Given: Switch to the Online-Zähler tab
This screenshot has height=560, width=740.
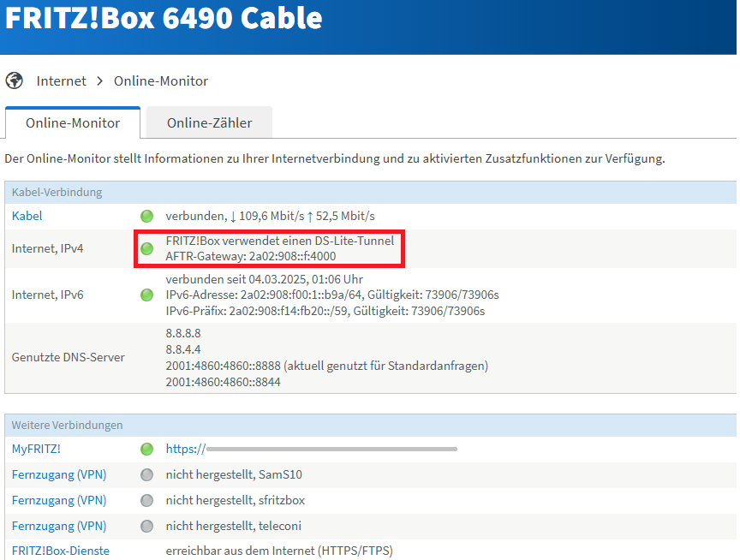Looking at the screenshot, I should (209, 122).
